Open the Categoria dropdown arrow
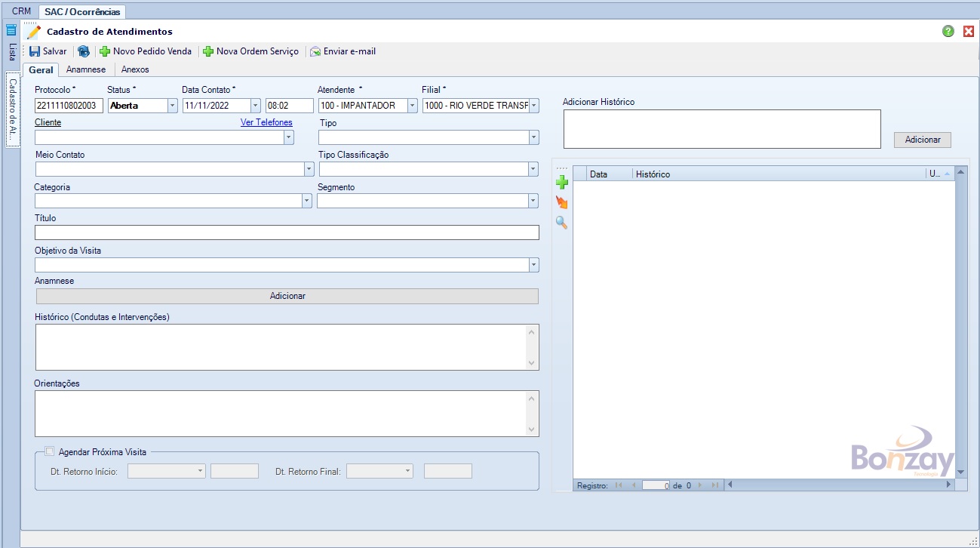980x548 pixels. (x=306, y=201)
